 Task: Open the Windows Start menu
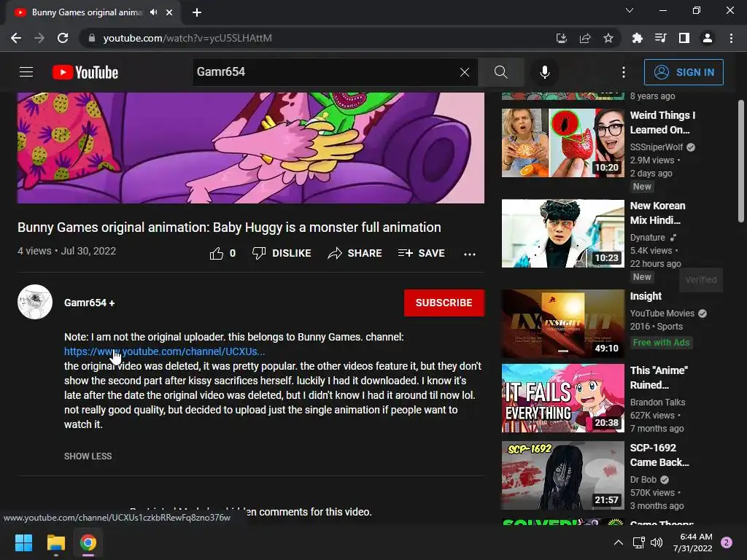pos(23,542)
